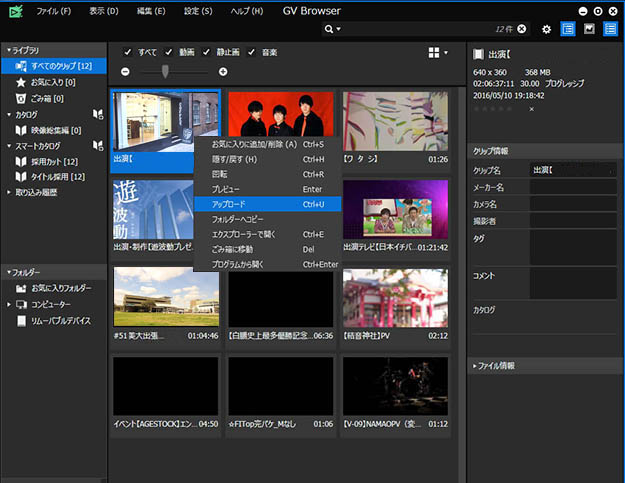Screen dimensions: 625x483
Task: Open the ファイル (F) menu
Action: pos(53,10)
